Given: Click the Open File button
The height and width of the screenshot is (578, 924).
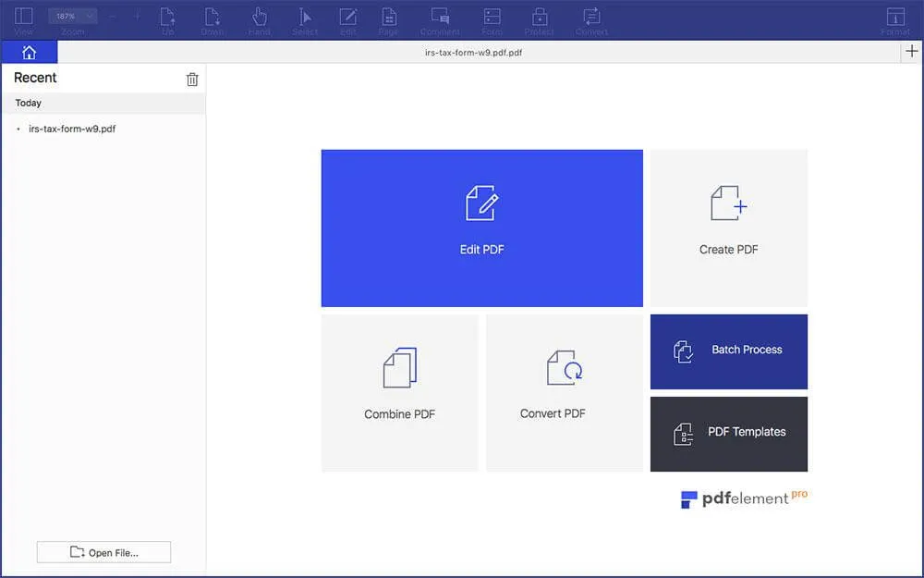Looking at the screenshot, I should pyautogui.click(x=103, y=552).
